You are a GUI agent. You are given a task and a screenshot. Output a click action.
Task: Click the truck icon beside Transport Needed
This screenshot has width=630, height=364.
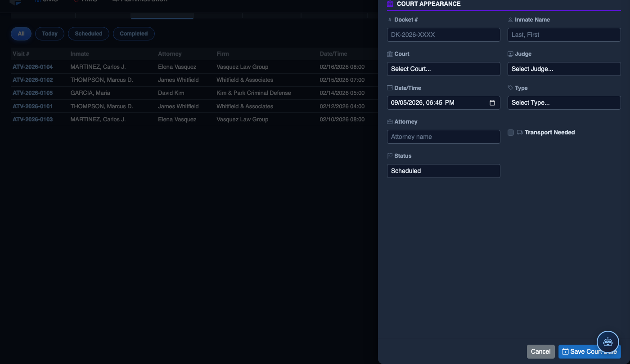[520, 133]
